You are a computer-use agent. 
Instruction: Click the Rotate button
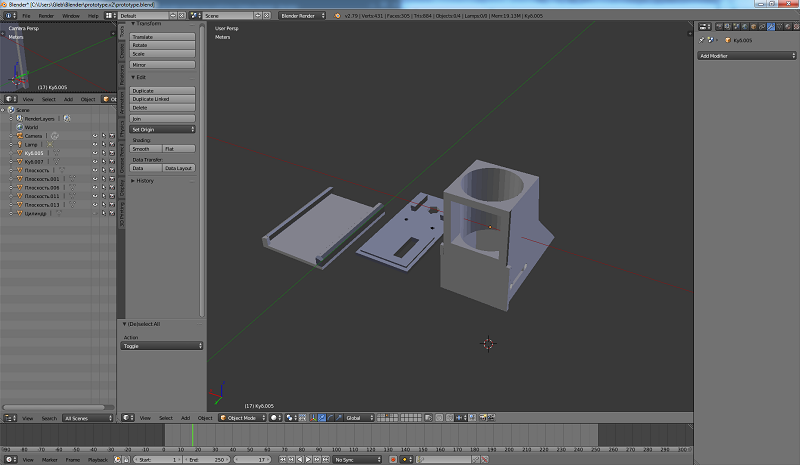(162, 45)
